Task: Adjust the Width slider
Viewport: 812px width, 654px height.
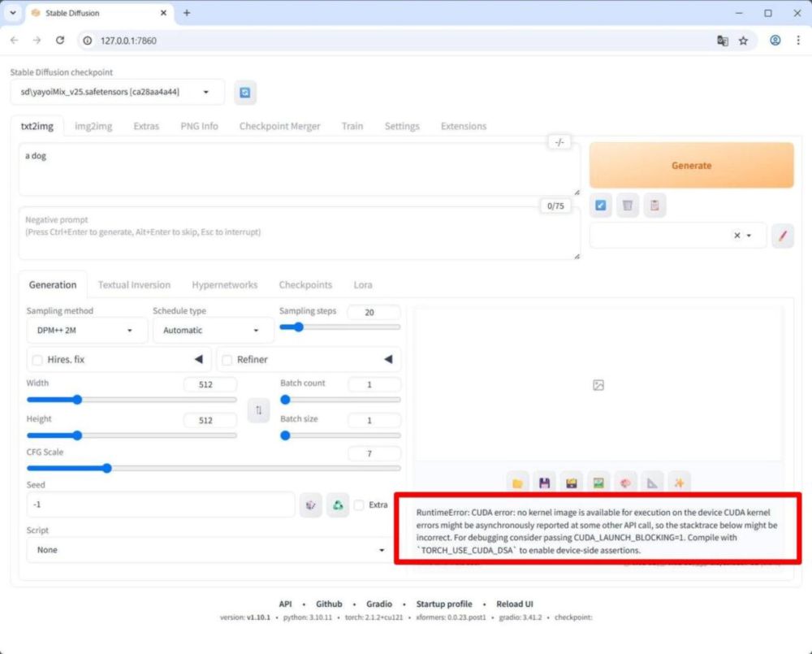Action: pos(132,400)
